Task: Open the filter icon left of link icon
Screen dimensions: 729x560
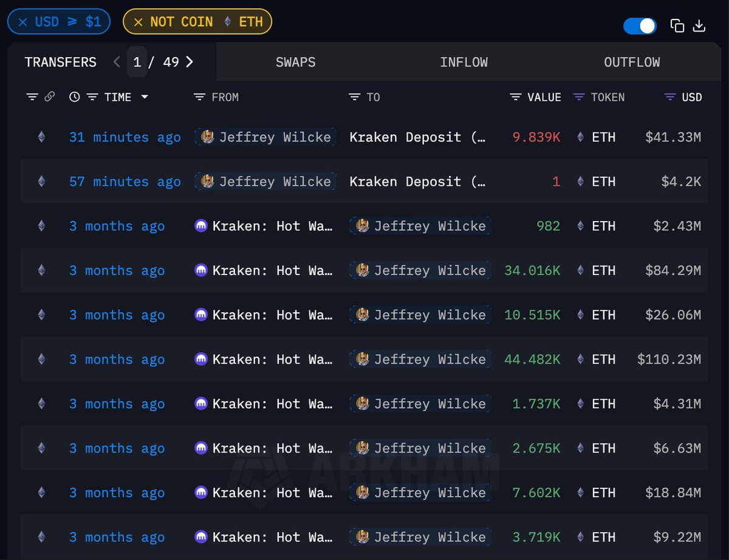Action: (x=32, y=97)
